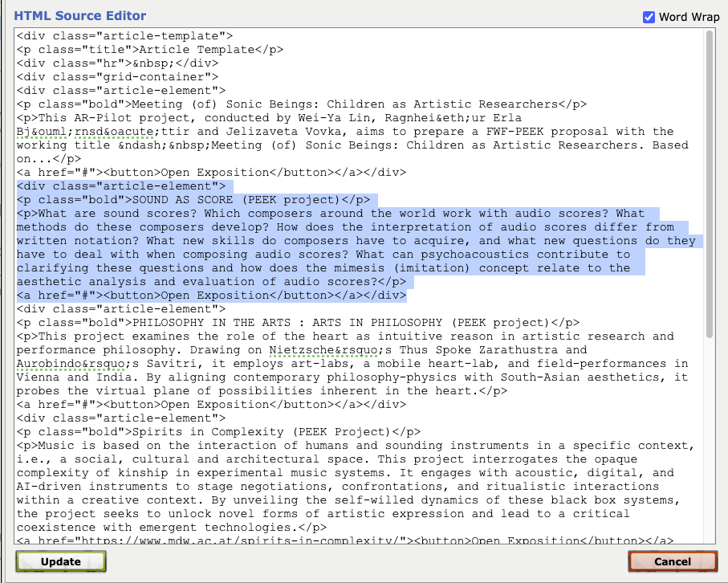Viewport: 728px width, 583px height.
Task: Place cursor in the 'Article Template' title line
Action: point(150,49)
